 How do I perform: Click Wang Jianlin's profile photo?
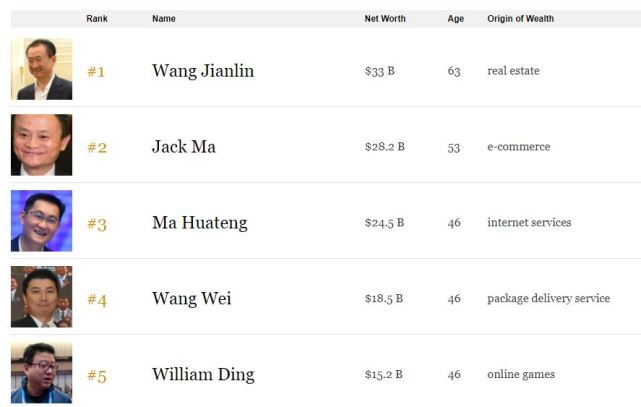(x=41, y=69)
